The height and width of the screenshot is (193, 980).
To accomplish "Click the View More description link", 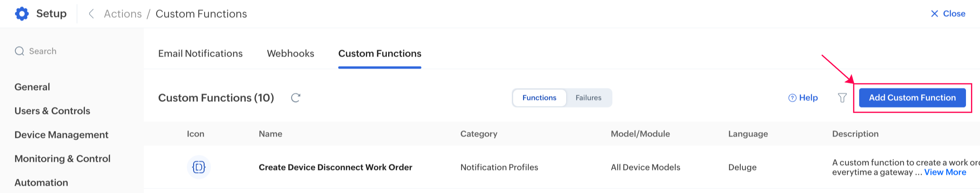I will coord(945,173).
